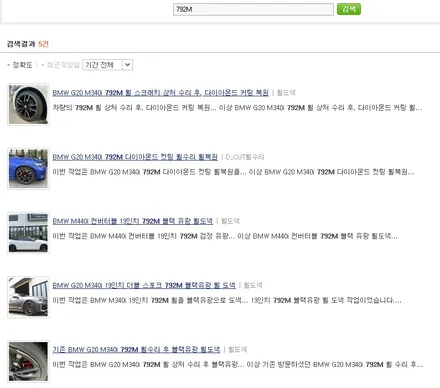This screenshot has height=388, width=440.
Task: Open link 792M 다이아몬드 컷팅 휠수리 휠복원
Action: click(x=135, y=157)
